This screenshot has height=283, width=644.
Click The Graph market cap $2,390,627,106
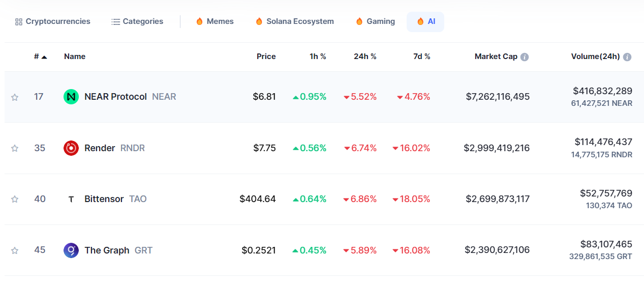(497, 250)
